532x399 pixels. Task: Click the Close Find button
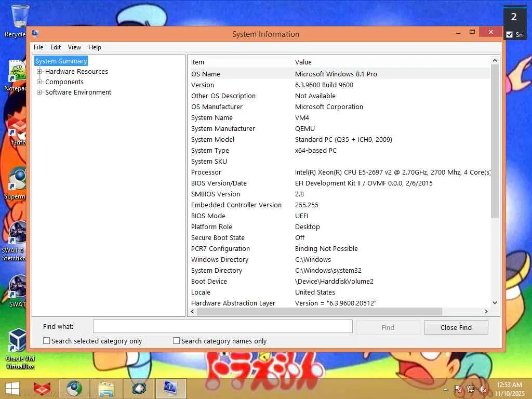point(456,327)
